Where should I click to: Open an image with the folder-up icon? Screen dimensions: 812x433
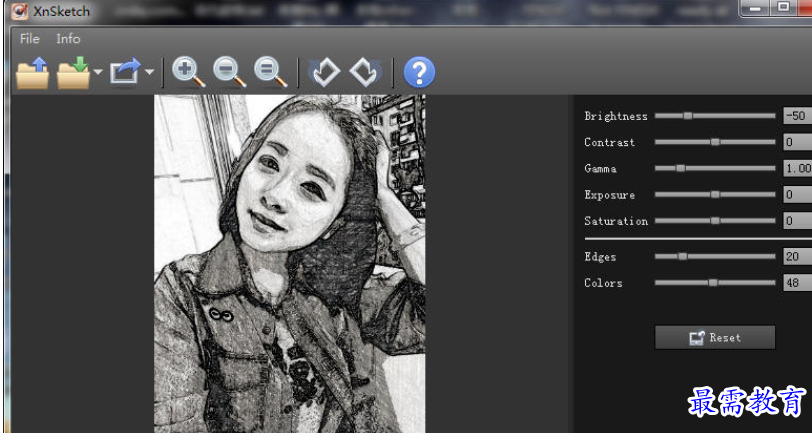[33, 73]
